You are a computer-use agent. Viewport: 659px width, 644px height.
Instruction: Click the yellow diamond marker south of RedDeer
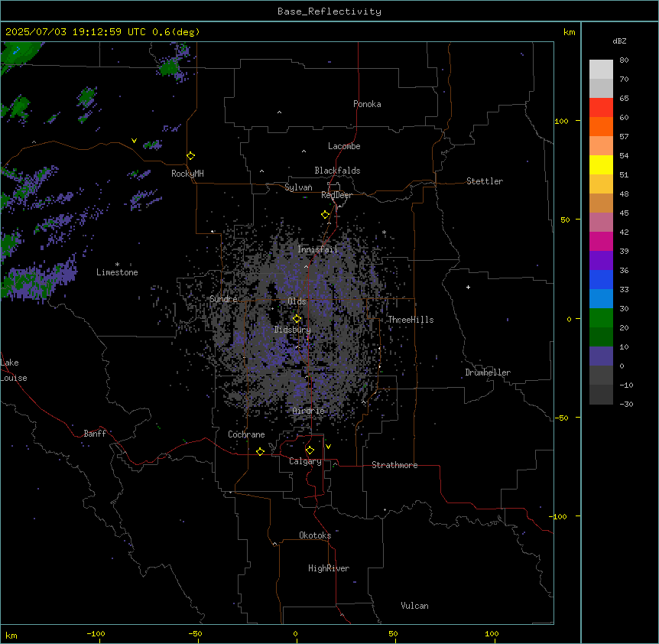coord(326,215)
